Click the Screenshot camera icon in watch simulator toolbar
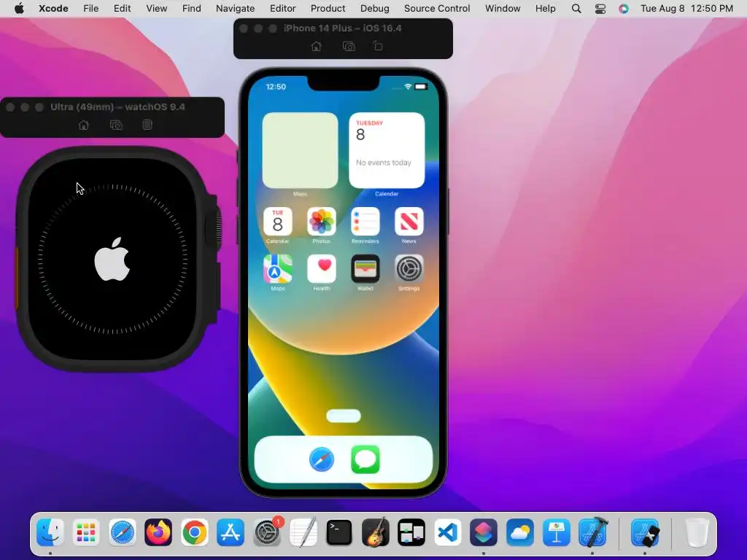Screen dimensions: 747x560 (116, 125)
